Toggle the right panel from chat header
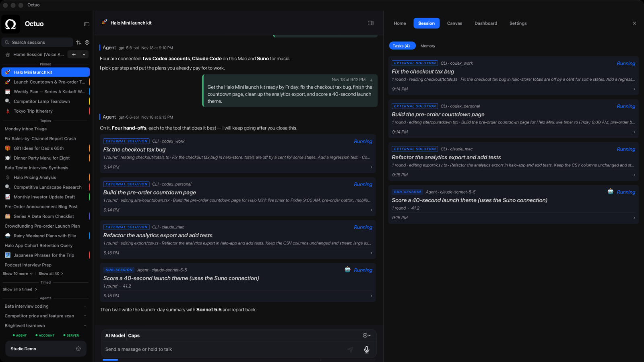Screen dimensions: 644x362 pos(371,23)
